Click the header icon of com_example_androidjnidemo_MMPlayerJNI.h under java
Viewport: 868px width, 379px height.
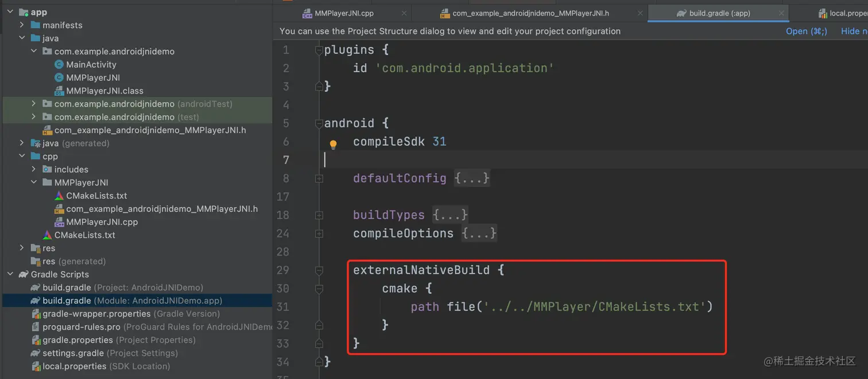click(47, 130)
